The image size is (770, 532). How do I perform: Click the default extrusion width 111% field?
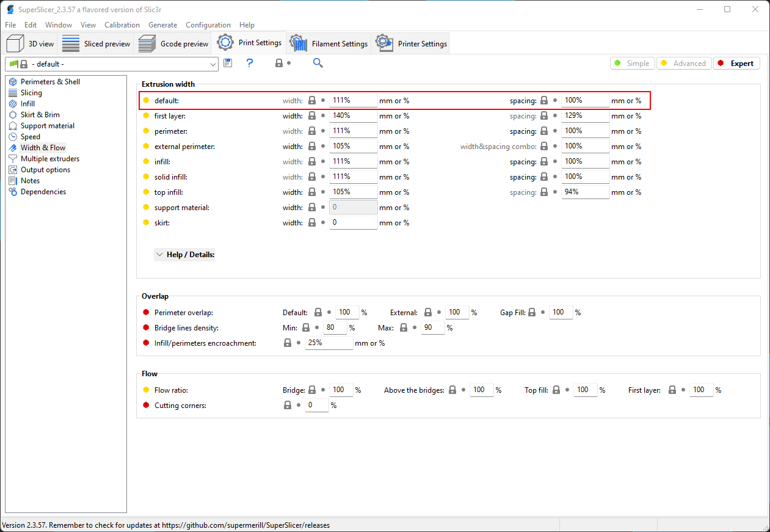click(353, 100)
